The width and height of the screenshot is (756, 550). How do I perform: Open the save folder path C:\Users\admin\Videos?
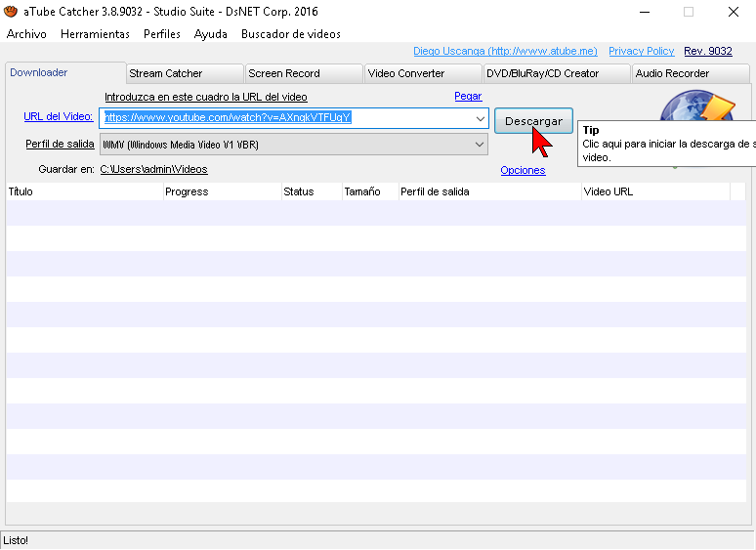pyautogui.click(x=153, y=169)
